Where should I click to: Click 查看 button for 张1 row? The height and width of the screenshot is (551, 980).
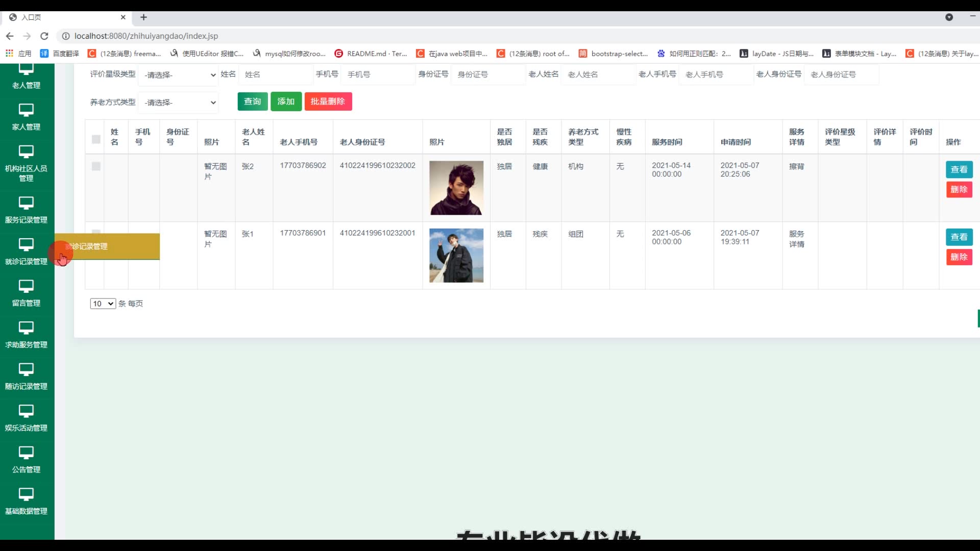pyautogui.click(x=959, y=237)
